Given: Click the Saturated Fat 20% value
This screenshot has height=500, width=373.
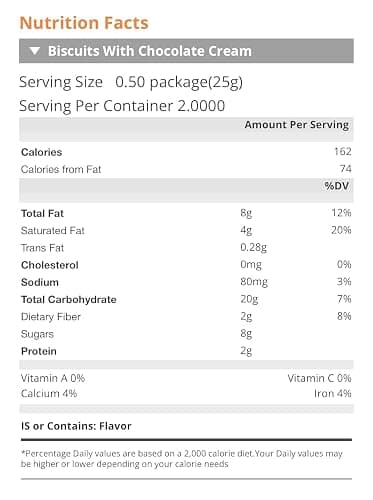Looking at the screenshot, I should (341, 230).
